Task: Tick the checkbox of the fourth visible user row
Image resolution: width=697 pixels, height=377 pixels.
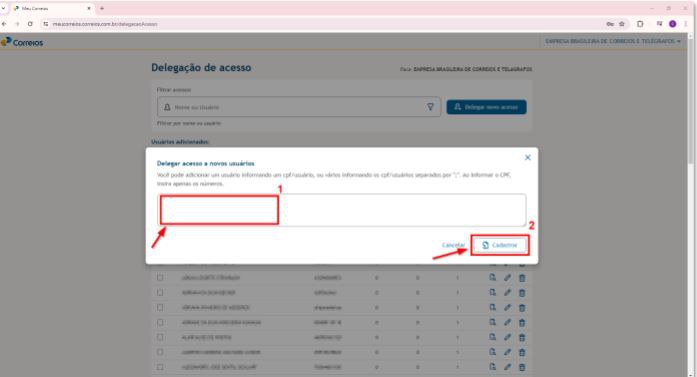Action: pyautogui.click(x=160, y=322)
